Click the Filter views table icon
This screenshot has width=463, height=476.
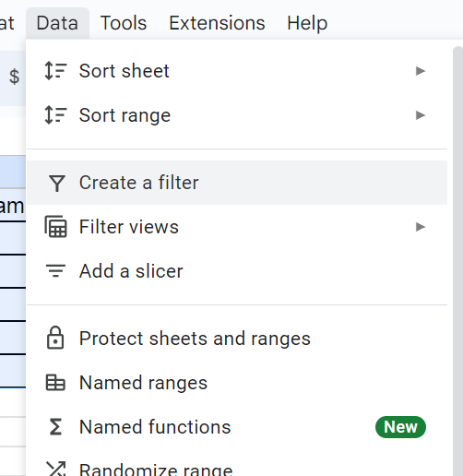pyautogui.click(x=55, y=227)
